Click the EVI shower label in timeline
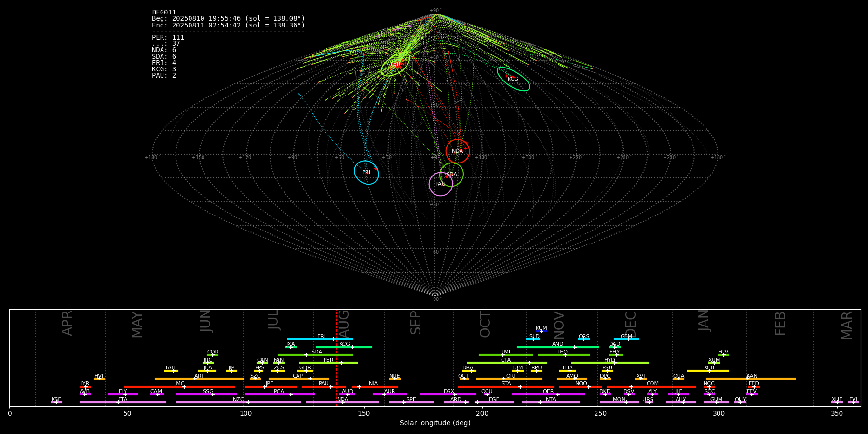The image size is (868, 434). [853, 400]
